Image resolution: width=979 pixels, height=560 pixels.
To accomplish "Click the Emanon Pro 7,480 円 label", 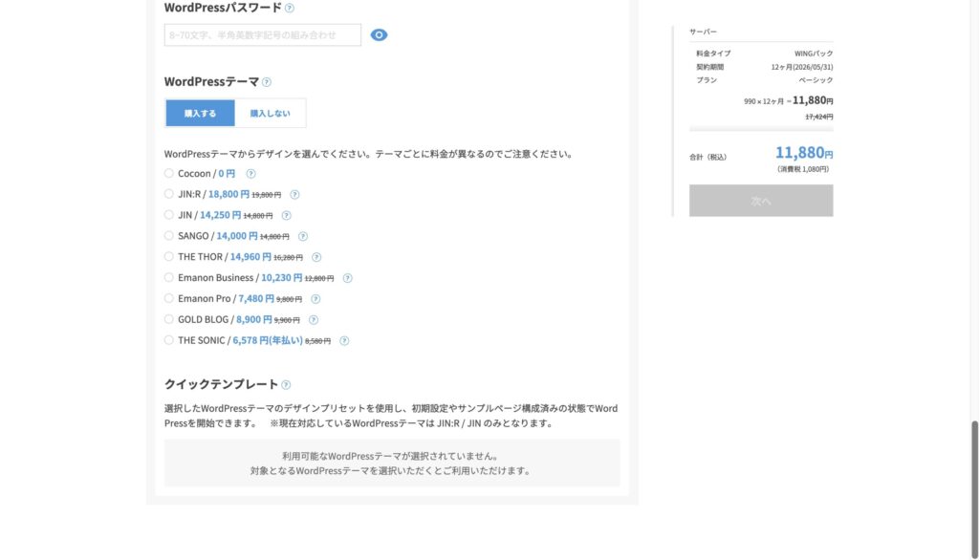I will click(226, 298).
